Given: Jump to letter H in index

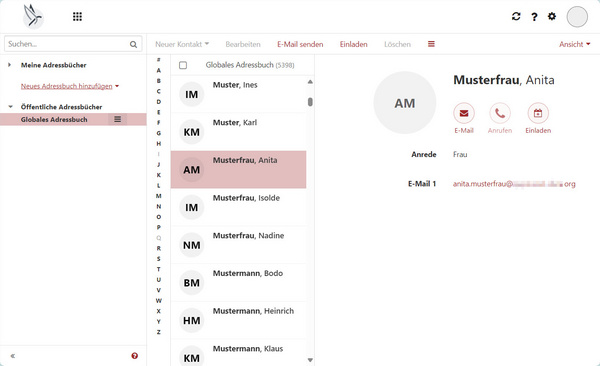Looking at the screenshot, I should pyautogui.click(x=159, y=144).
